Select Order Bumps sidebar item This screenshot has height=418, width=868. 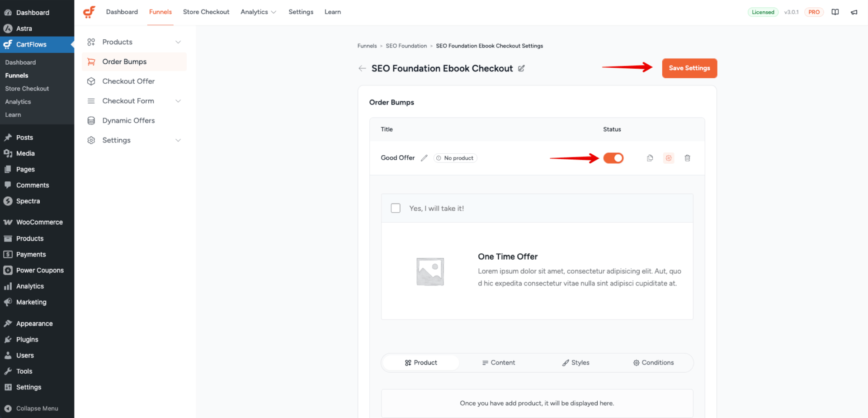click(x=134, y=62)
